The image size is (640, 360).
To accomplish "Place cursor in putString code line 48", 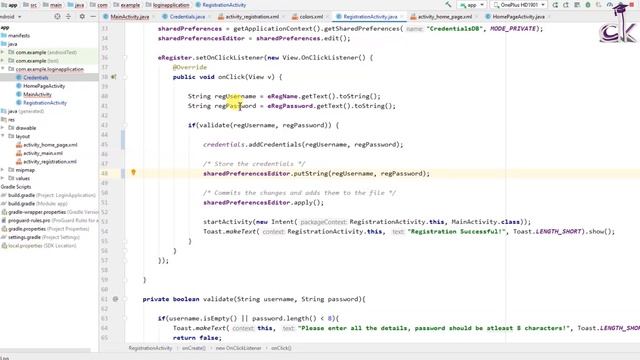I will coord(316,173).
